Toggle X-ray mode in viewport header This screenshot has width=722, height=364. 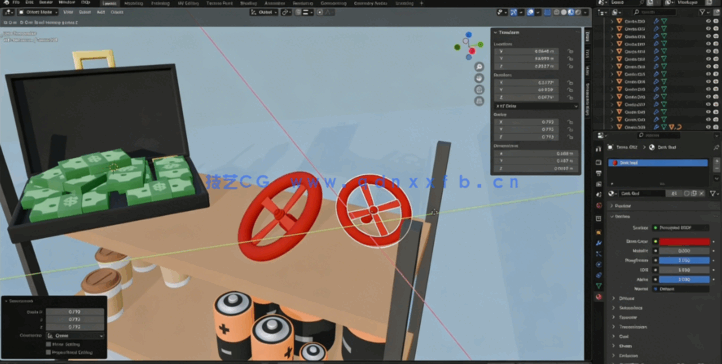point(547,12)
